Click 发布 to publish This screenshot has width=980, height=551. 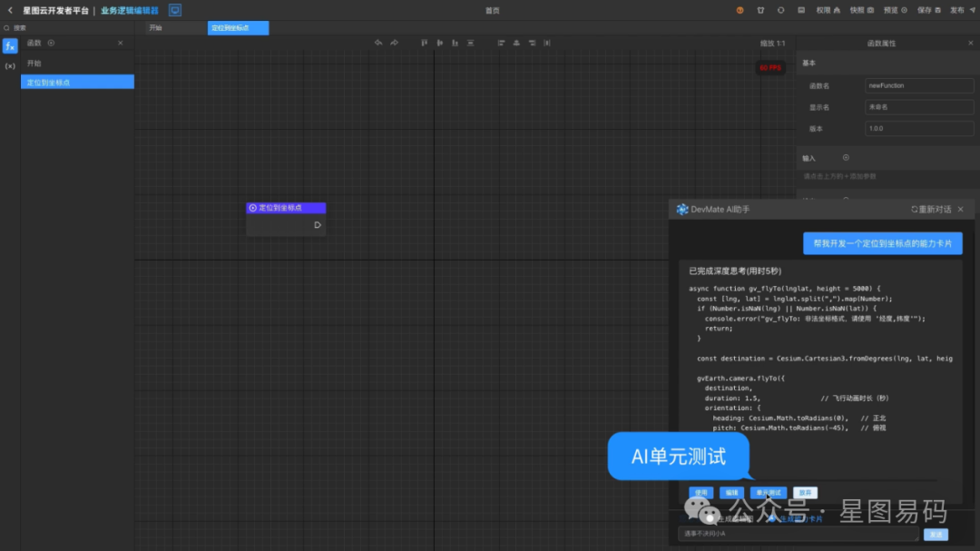click(963, 10)
